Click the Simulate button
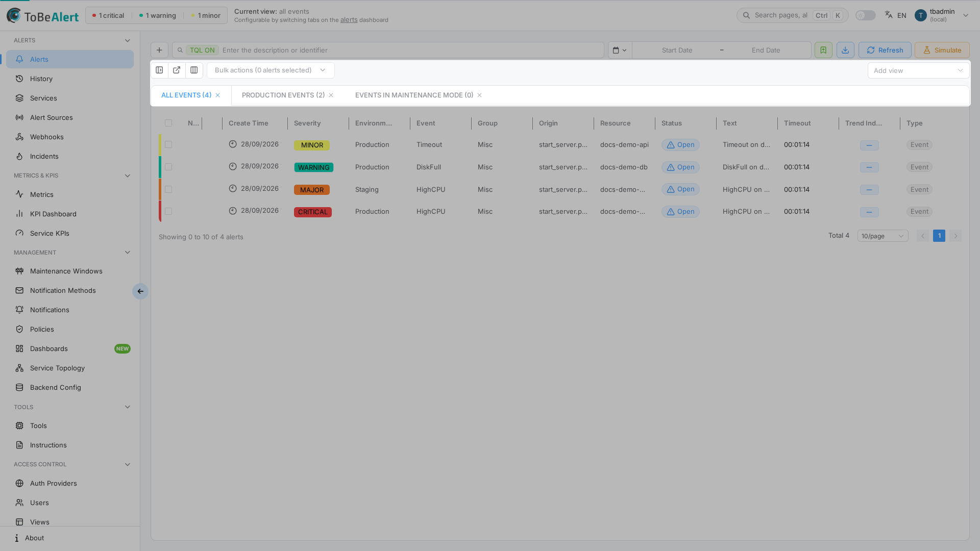Screen dimensions: 980x551 click(x=942, y=50)
